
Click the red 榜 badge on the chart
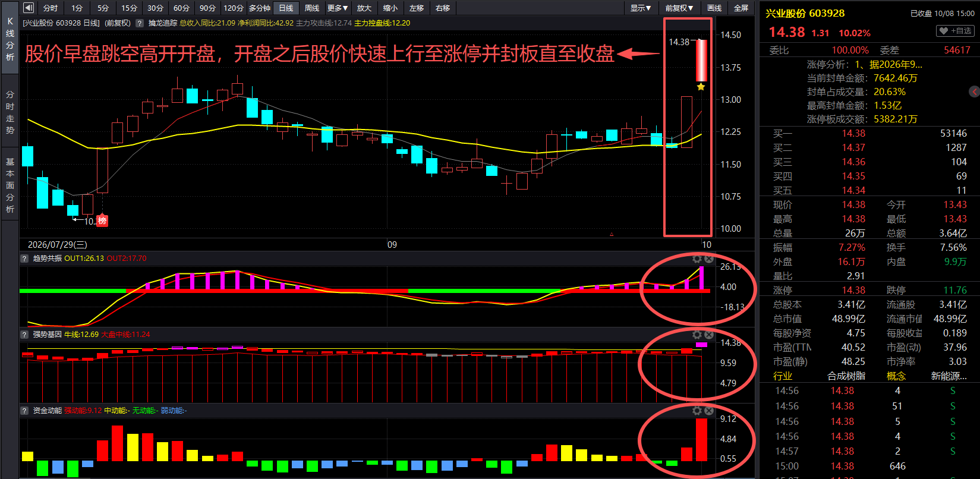[x=102, y=220]
